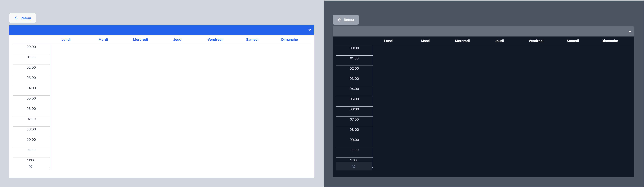The height and width of the screenshot is (187, 644).
Task: Click back arrow icon in light Retour button
Action: (x=16, y=18)
